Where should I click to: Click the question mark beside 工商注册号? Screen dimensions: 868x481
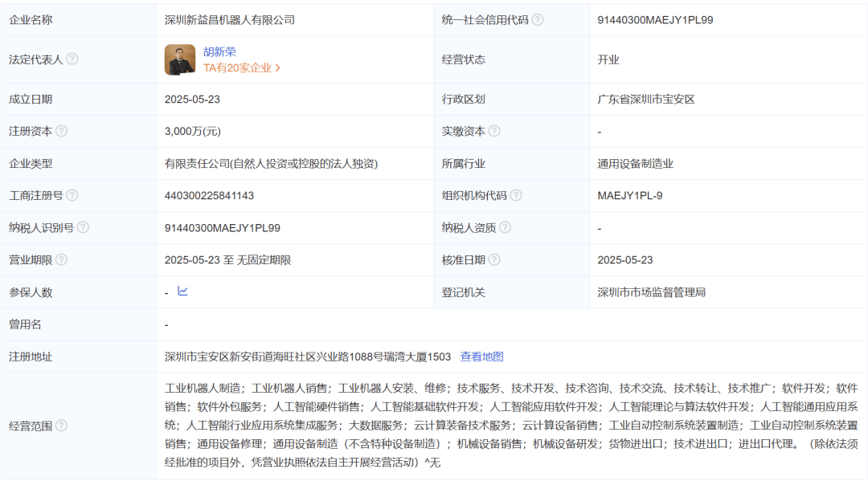coord(72,195)
